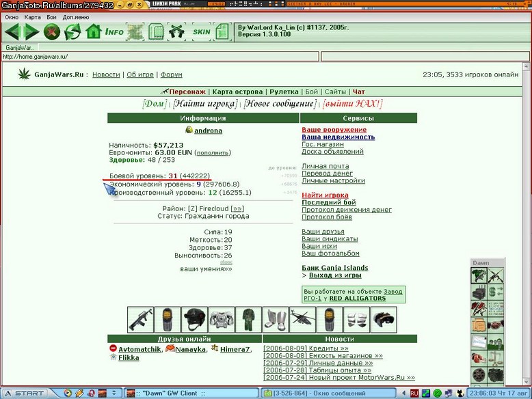
Task: Open the Форум link
Action: click(x=172, y=74)
